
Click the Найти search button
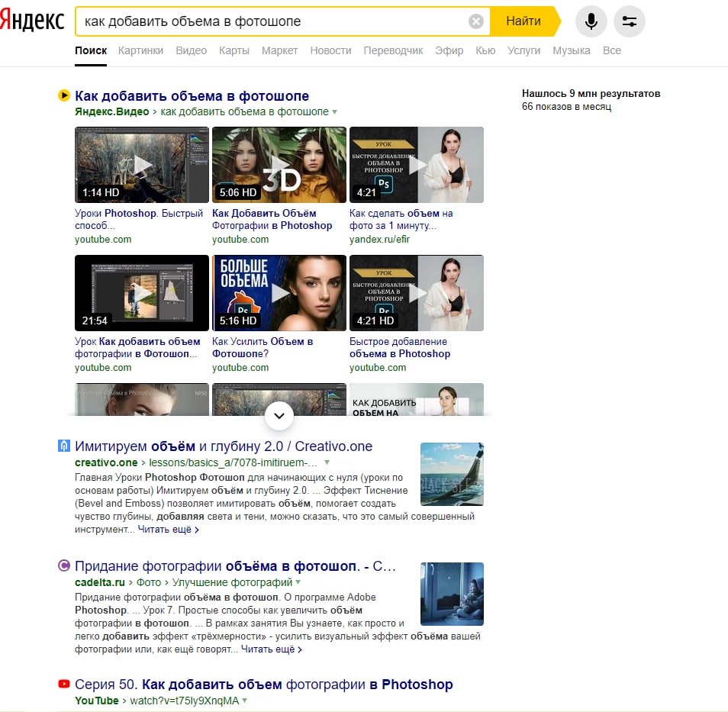[x=523, y=21]
